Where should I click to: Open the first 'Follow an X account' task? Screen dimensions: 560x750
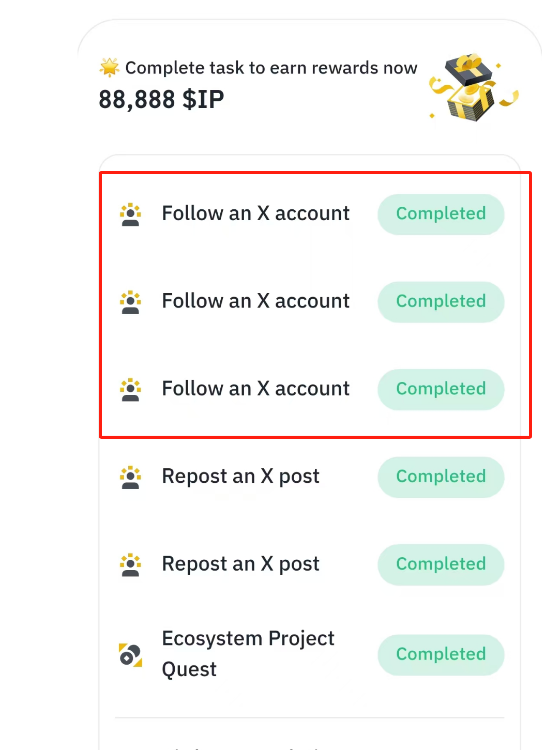click(255, 213)
